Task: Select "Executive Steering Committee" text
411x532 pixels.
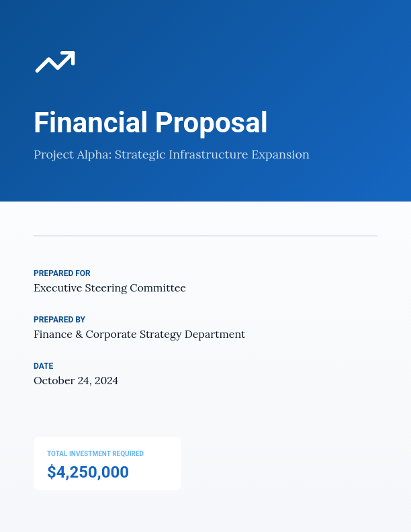Action: (109, 288)
